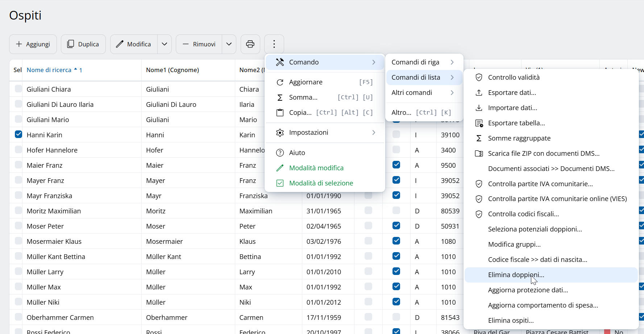Click the Duplica button
The width and height of the screenshot is (644, 334).
83,44
